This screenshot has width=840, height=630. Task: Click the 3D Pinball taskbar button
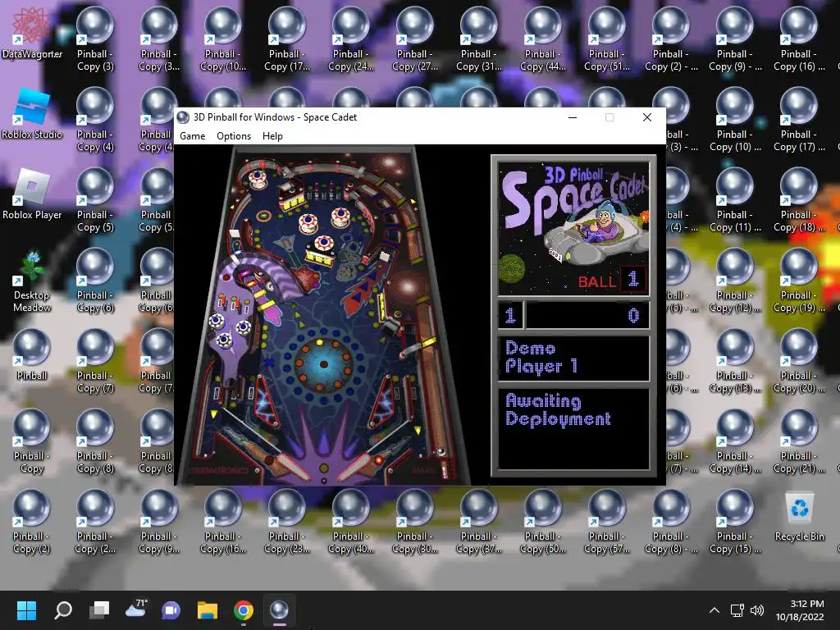(x=279, y=609)
